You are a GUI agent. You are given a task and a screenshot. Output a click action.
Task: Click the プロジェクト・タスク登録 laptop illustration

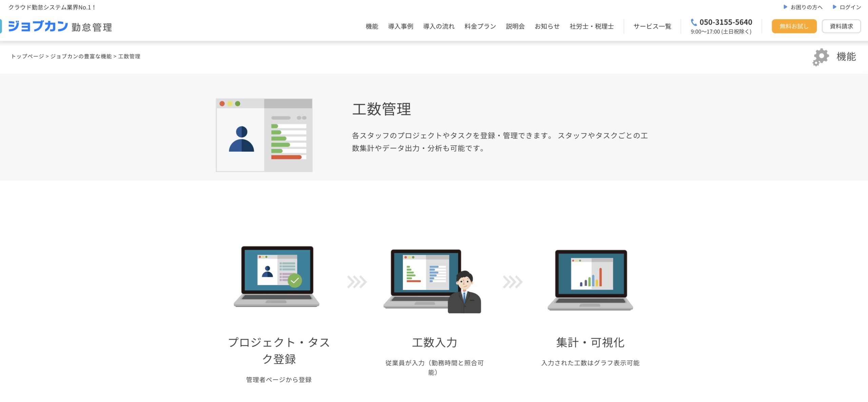[x=276, y=276]
